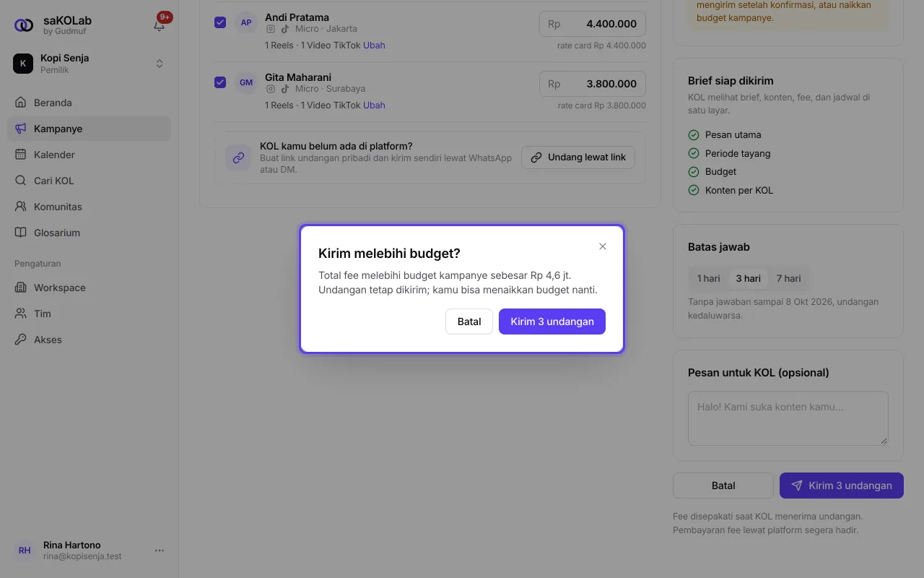Go to the Kalender menu item

click(x=90, y=155)
